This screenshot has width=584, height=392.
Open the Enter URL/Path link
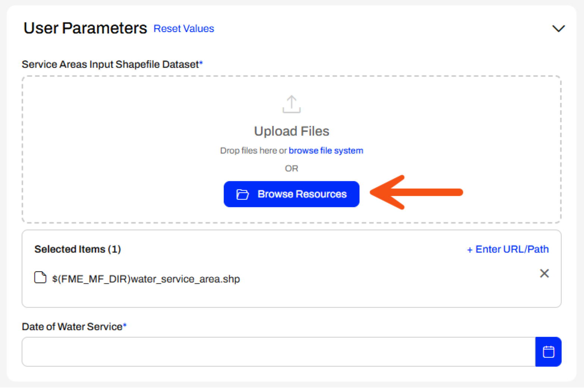coord(508,249)
